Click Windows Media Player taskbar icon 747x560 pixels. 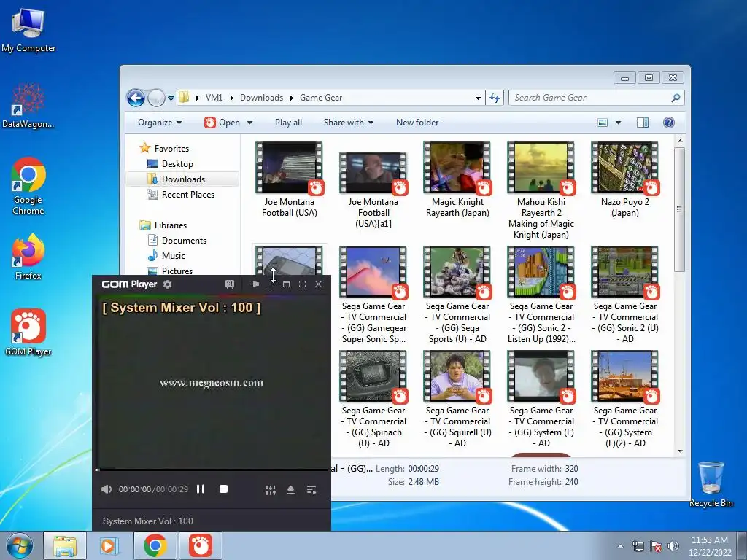pyautogui.click(x=109, y=545)
